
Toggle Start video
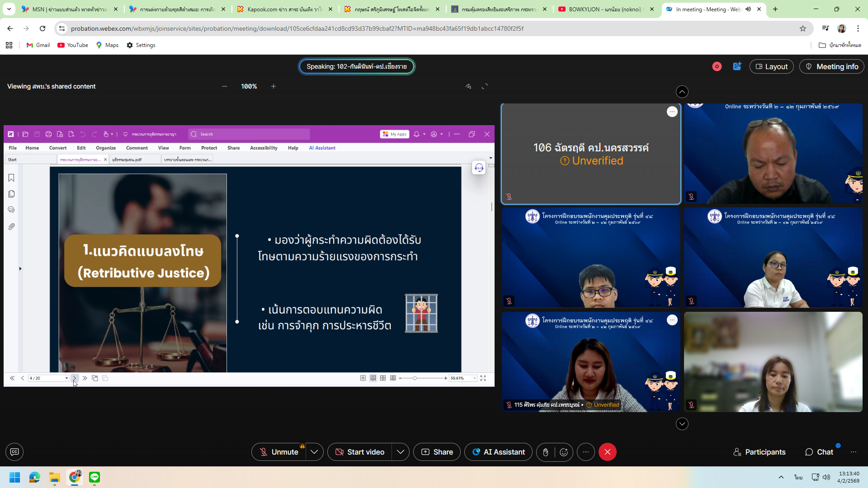(360, 452)
